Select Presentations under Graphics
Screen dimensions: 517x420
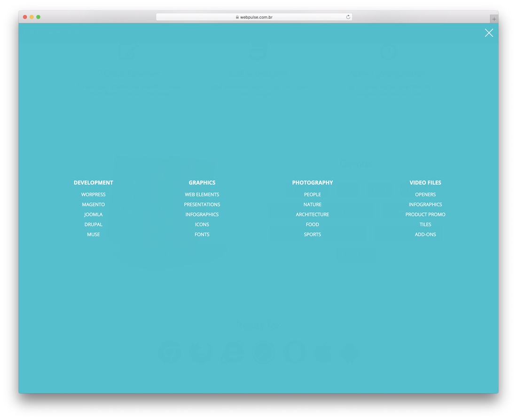[x=202, y=204]
